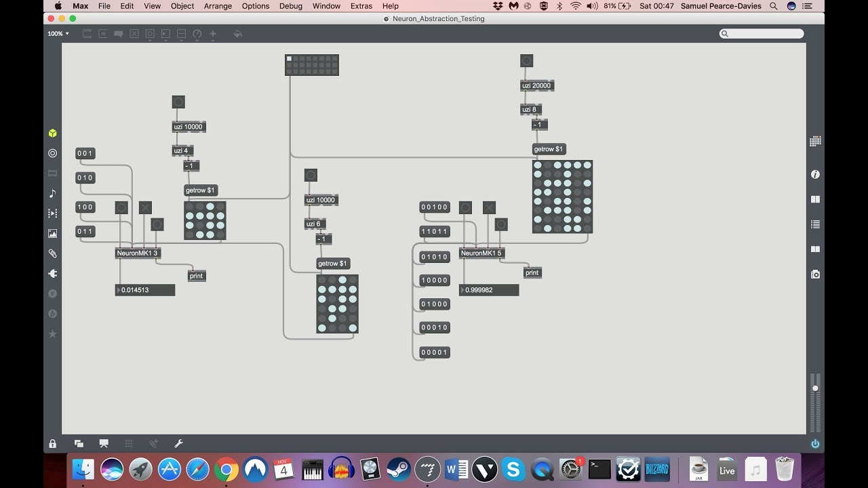Image resolution: width=868 pixels, height=488 pixels.
Task: Toggle the X box above NeuronMK1 5
Action: [x=489, y=207]
